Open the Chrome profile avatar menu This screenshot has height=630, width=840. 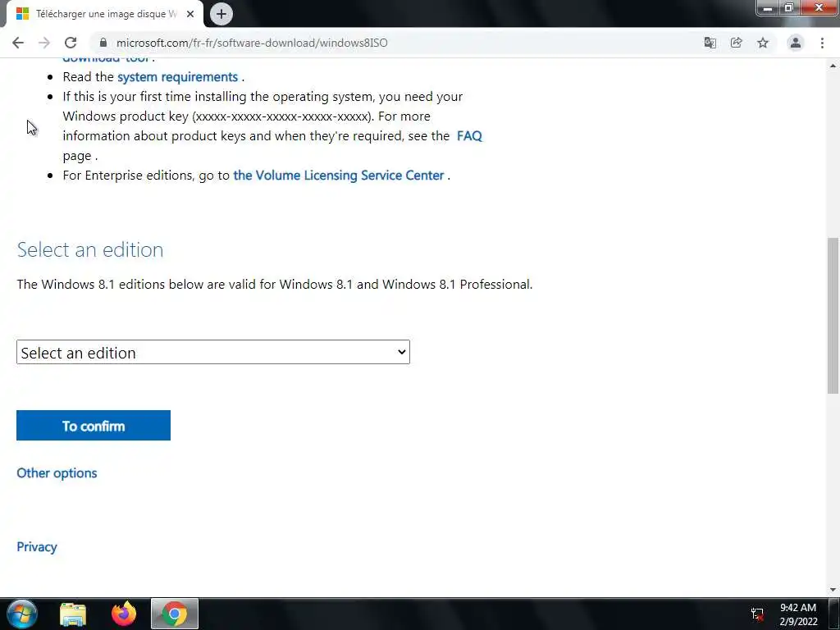tap(796, 43)
